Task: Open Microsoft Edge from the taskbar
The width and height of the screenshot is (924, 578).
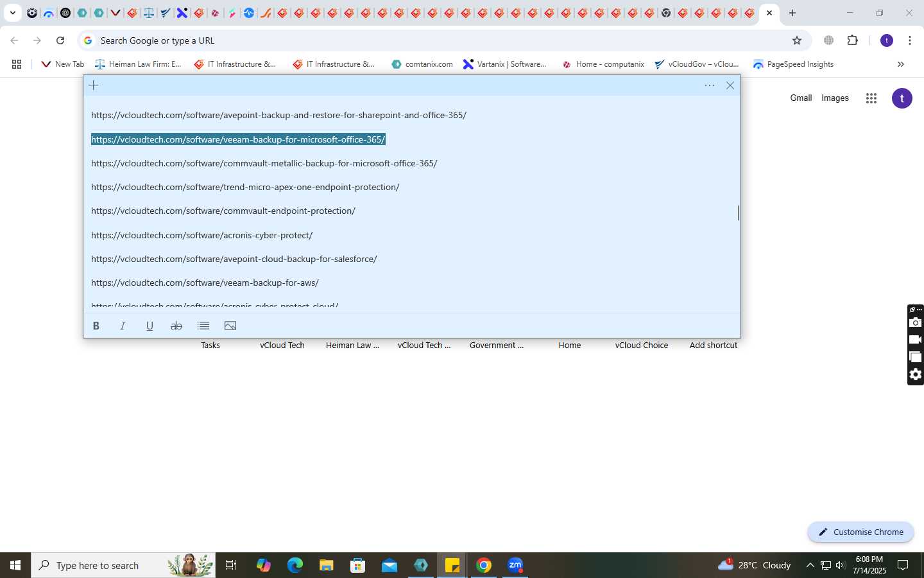Action: pyautogui.click(x=295, y=565)
